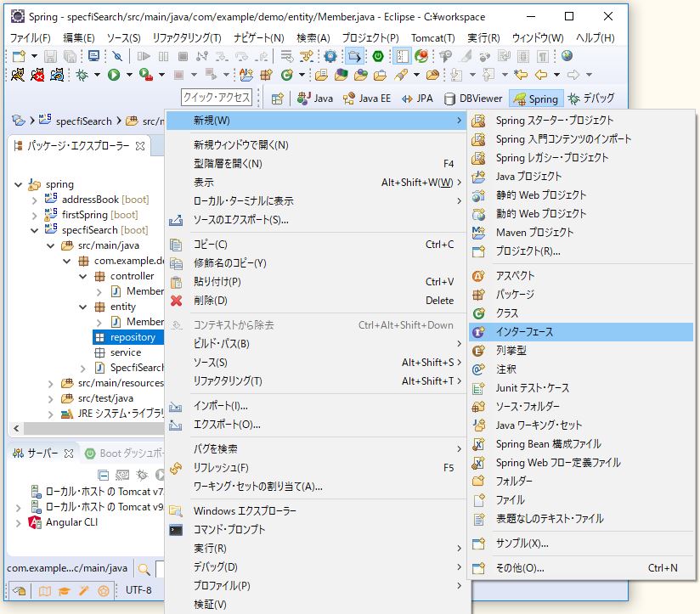
Task: Click the UTF-8 encoding status text
Action: (138, 590)
